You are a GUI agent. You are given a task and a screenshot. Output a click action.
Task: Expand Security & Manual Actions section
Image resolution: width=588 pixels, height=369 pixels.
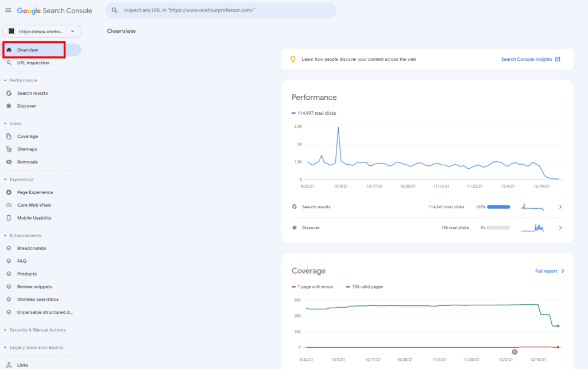click(x=5, y=329)
